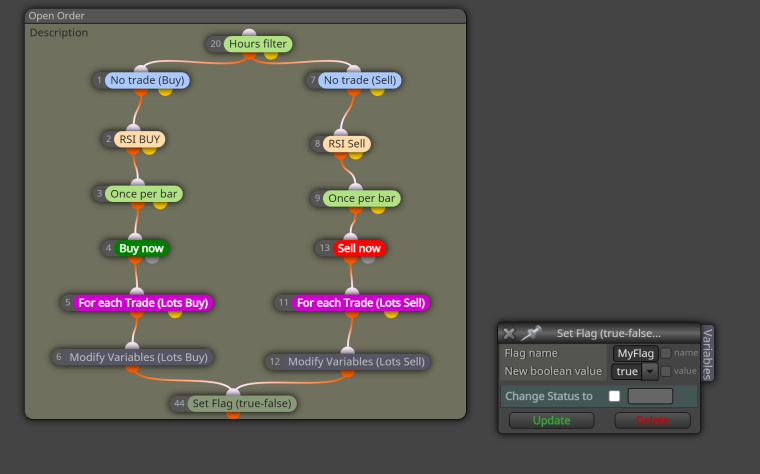This screenshot has height=474, width=760.
Task: Click yellow output connector of RSI BUY
Action: pyautogui.click(x=149, y=150)
